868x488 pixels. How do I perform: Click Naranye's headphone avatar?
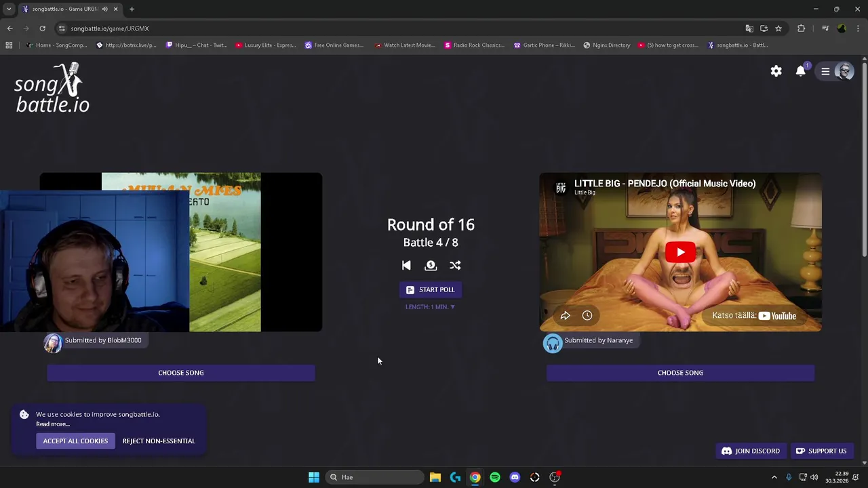coord(553,343)
